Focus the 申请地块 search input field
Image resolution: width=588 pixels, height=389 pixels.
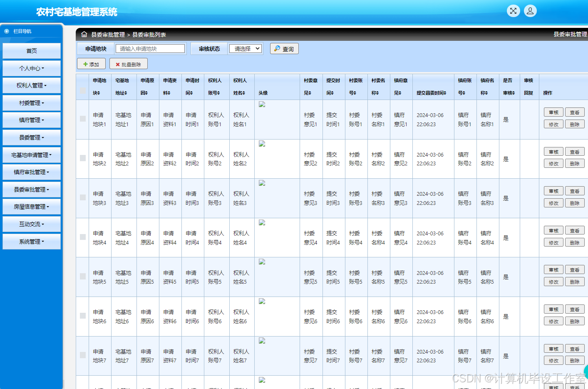click(x=150, y=49)
